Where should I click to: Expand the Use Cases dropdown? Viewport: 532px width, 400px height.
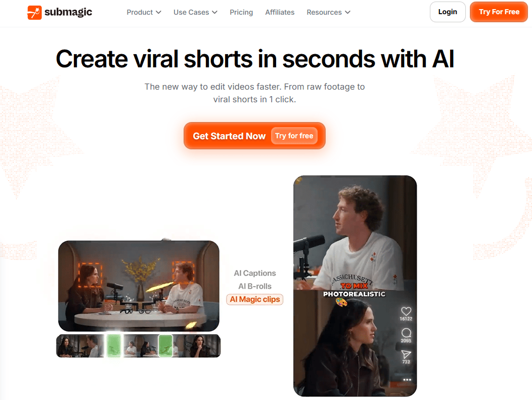(195, 12)
